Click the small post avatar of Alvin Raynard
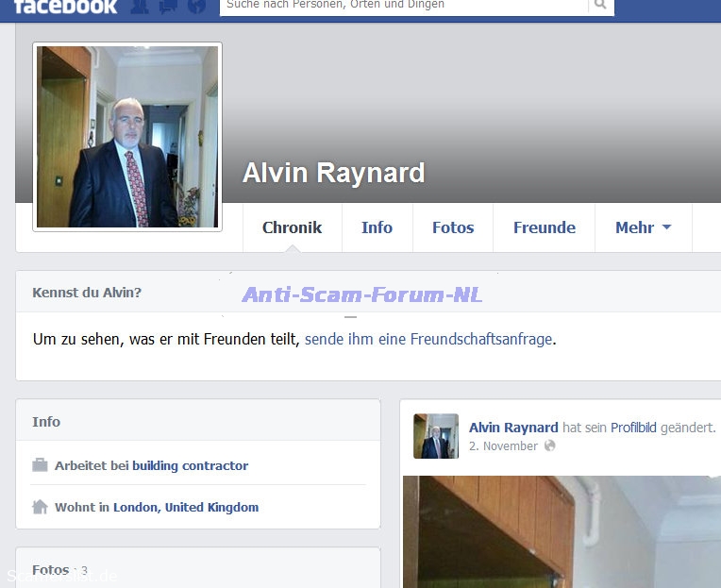The height and width of the screenshot is (588, 721). click(x=436, y=436)
